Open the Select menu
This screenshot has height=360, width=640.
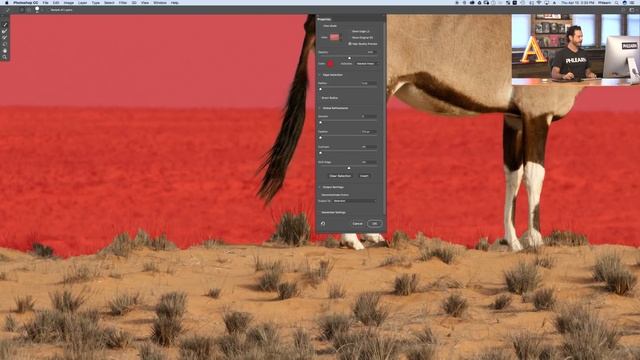tap(109, 2)
